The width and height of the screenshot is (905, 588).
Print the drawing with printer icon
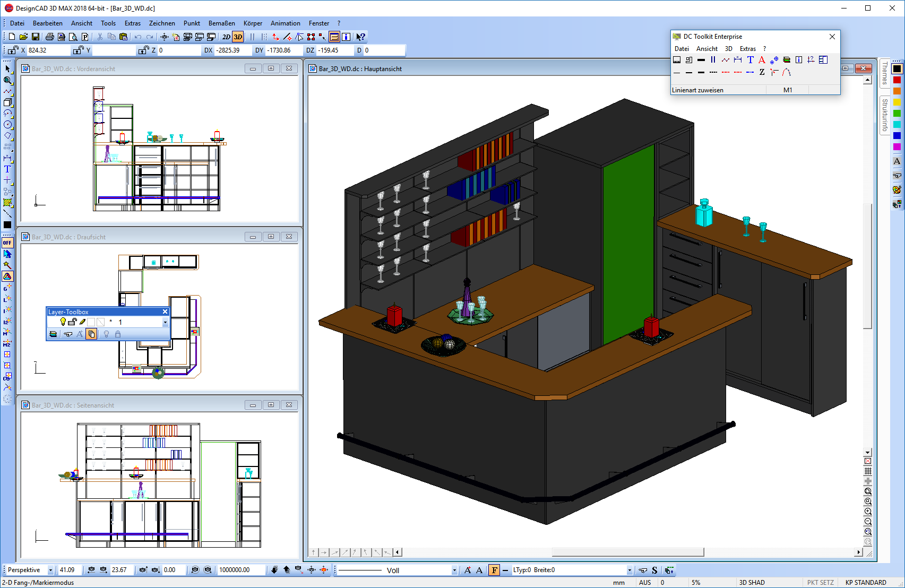click(x=49, y=37)
